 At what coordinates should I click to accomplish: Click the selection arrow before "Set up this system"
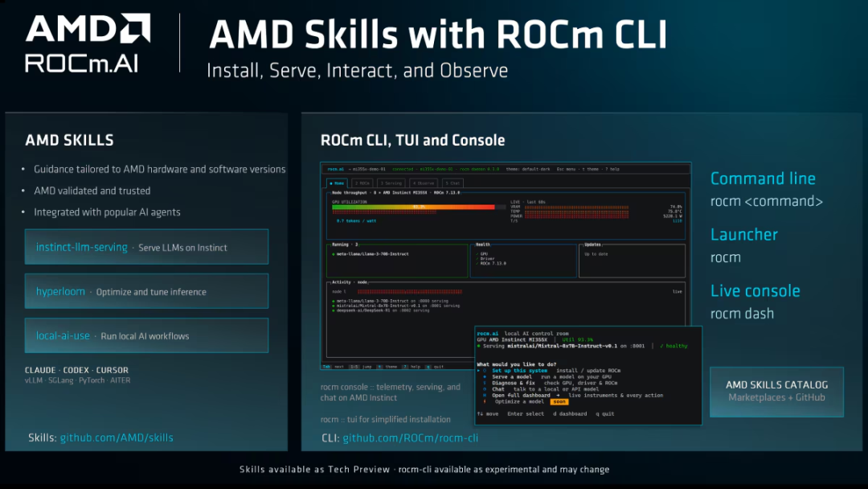(479, 371)
